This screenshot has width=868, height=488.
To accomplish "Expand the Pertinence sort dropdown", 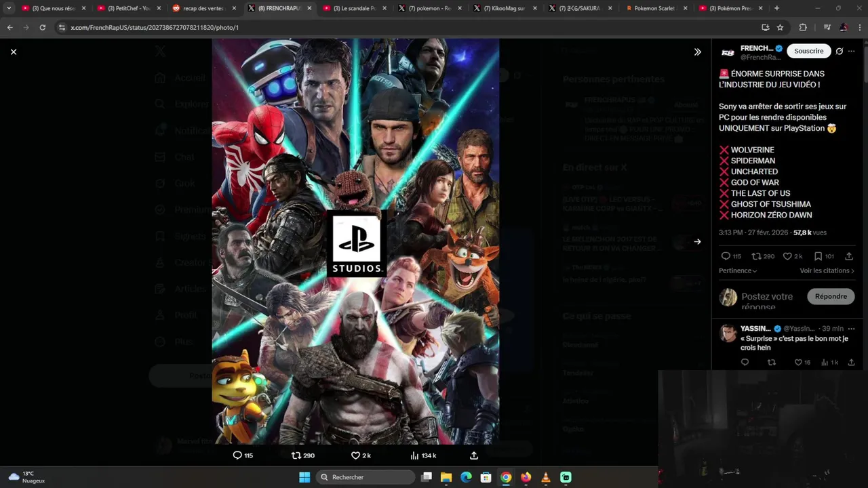I will coord(738,270).
